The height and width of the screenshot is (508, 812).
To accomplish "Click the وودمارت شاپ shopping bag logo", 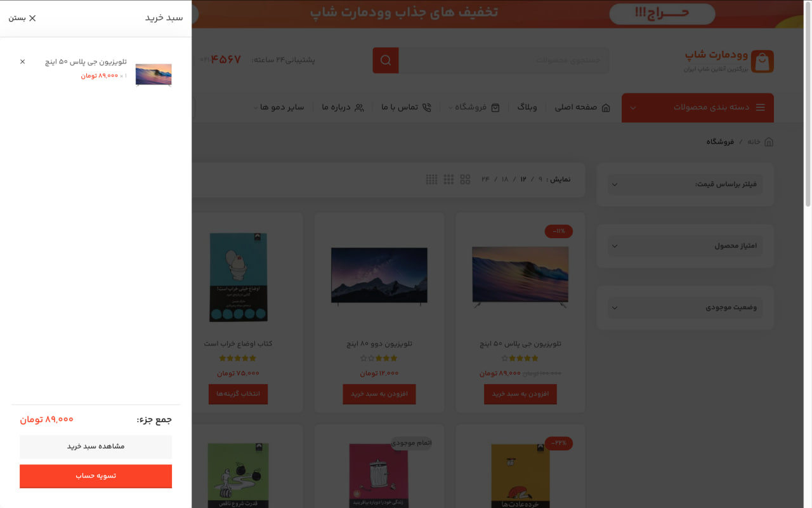I will (762, 62).
